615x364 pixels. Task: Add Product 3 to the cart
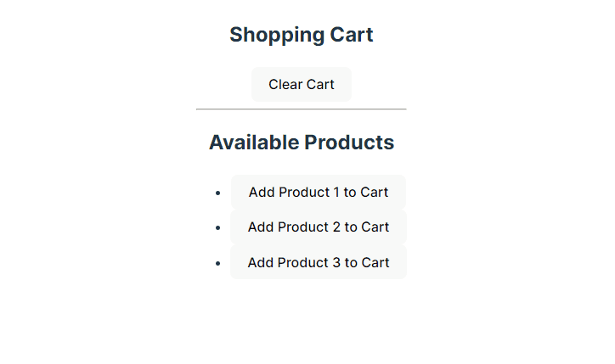pyautogui.click(x=318, y=263)
